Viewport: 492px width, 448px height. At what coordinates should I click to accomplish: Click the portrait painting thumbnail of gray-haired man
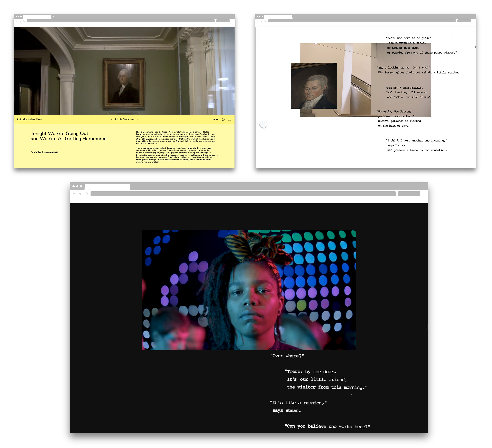point(314,86)
